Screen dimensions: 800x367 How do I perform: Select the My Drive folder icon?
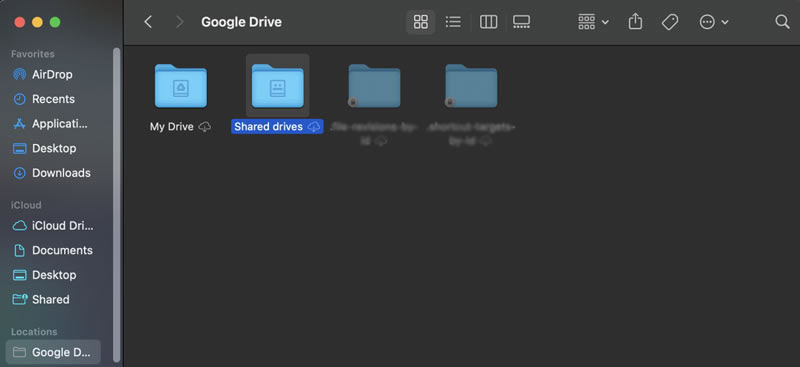click(181, 86)
